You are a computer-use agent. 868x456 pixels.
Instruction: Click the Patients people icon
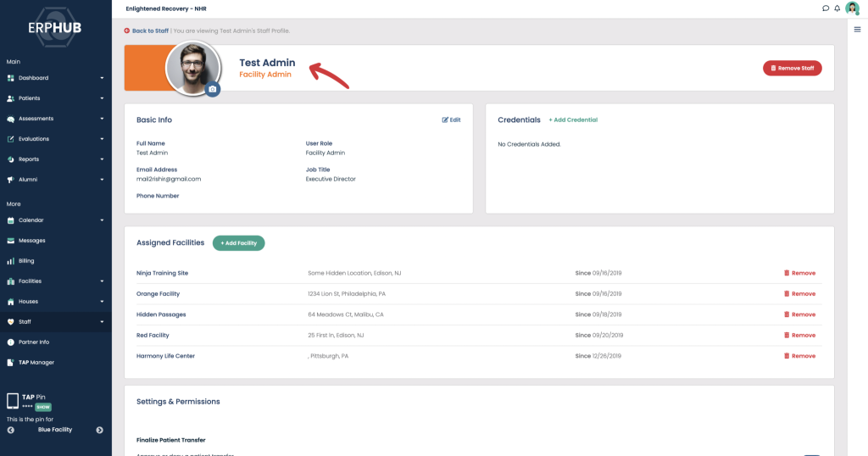[x=10, y=98]
